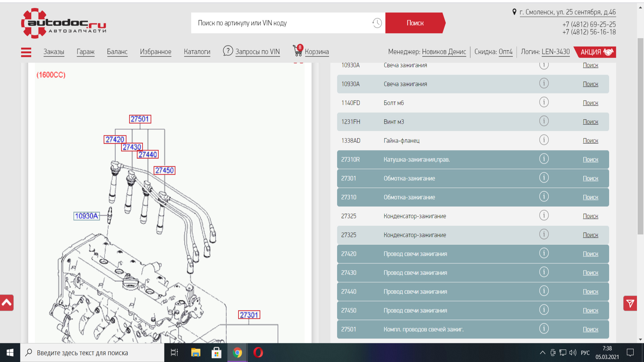Click the VIN request question mark icon
Image resolution: width=644 pixels, height=362 pixels.
228,51
